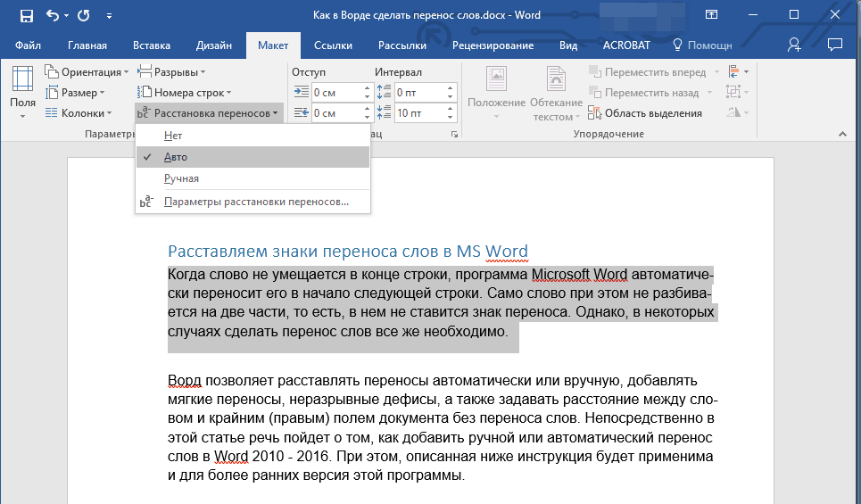Select the checked Авто hyphenation option
This screenshot has height=504, width=861.
point(253,157)
